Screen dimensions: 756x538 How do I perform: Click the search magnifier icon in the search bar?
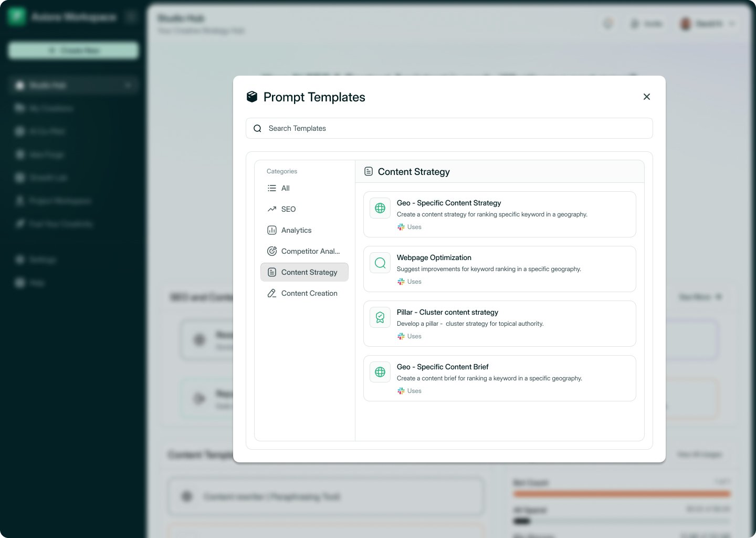257,128
